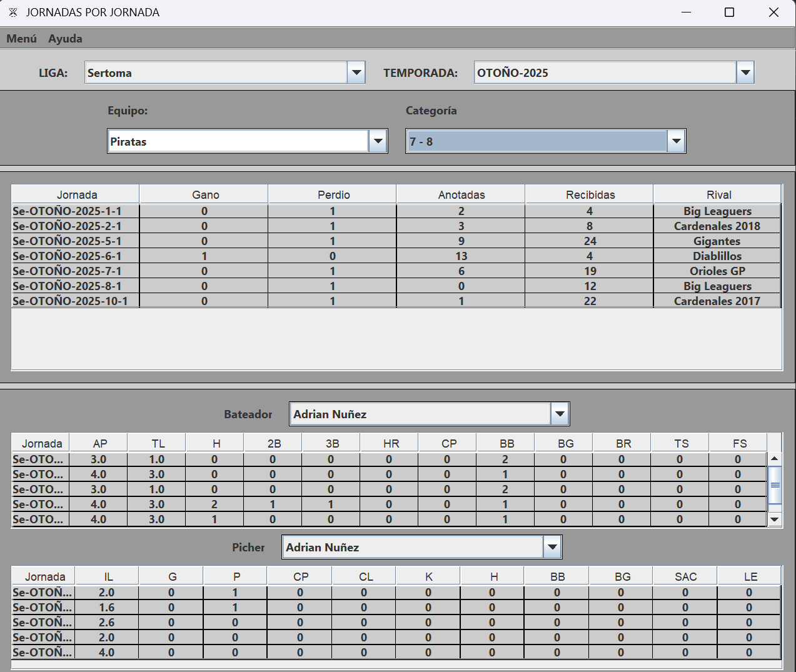796x672 pixels.
Task: Maximize the JORNADAS POR JORNADA window
Action: (729, 13)
